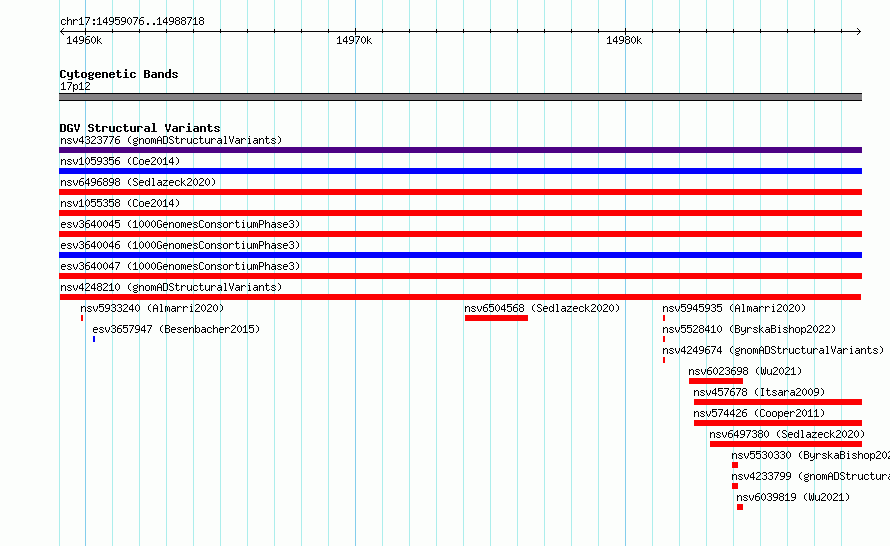Open the nsv5528410 (ByrskaBishop2022) label

(749, 329)
